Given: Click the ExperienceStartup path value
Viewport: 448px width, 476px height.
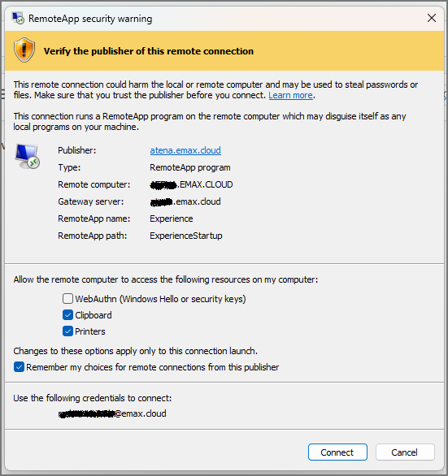Looking at the screenshot, I should coord(186,236).
